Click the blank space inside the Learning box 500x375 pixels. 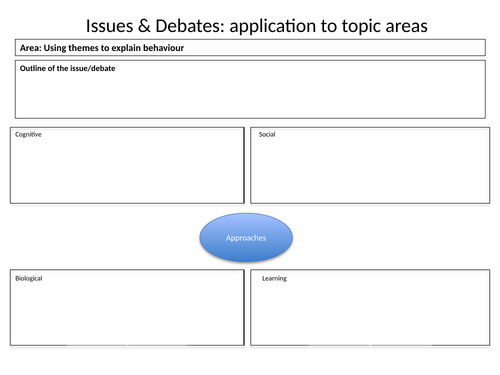point(370,313)
